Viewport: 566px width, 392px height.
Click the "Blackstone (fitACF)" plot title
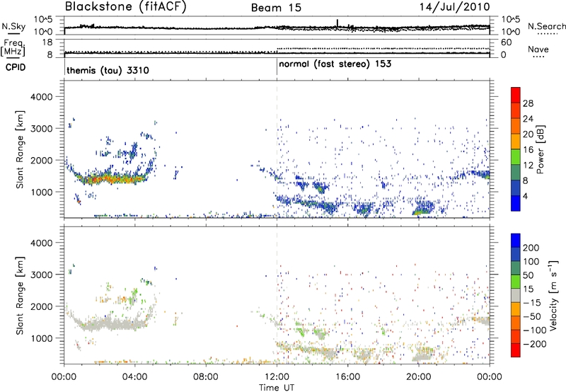tap(126, 6)
